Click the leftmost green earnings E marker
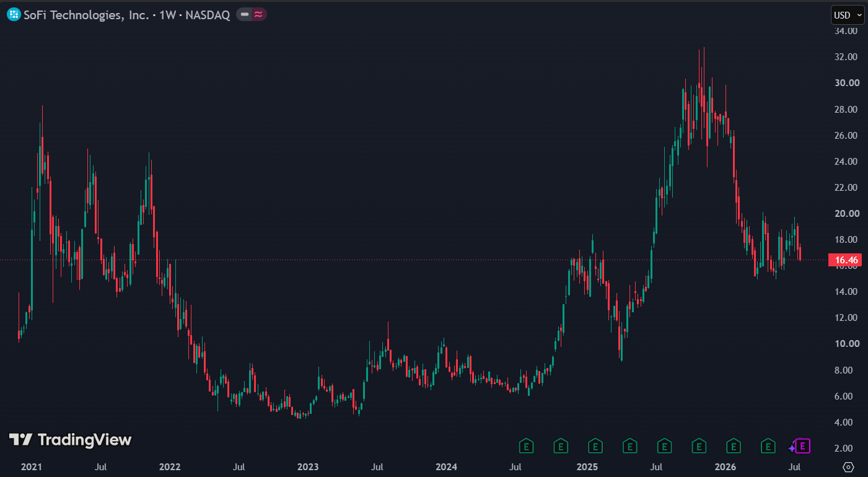This screenshot has height=477, width=868. tap(526, 445)
